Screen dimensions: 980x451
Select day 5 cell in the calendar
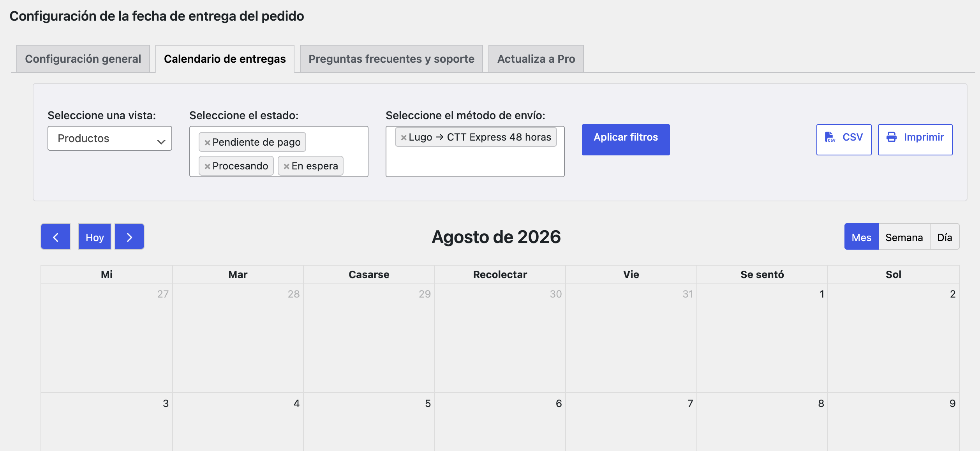[x=369, y=422]
